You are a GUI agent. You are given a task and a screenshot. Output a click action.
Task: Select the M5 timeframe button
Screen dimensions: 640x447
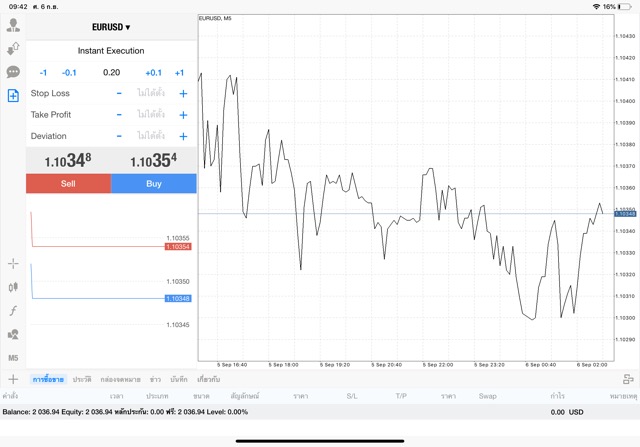tap(13, 357)
